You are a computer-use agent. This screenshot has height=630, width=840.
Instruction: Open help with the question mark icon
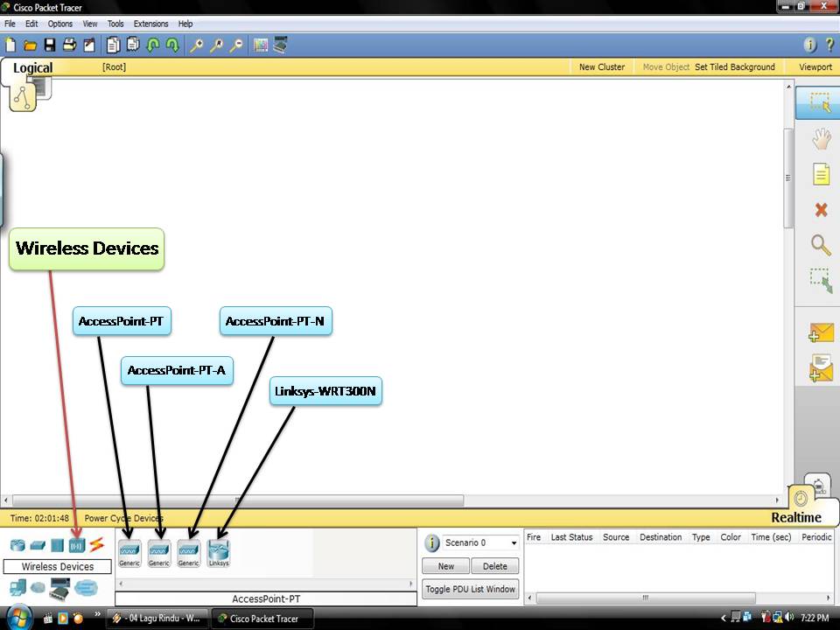tap(829, 45)
